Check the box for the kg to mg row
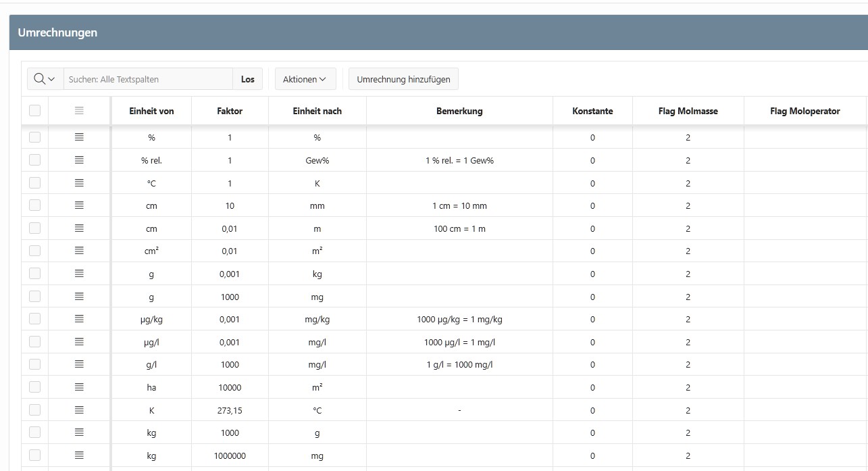The height and width of the screenshot is (471, 868). pos(35,455)
